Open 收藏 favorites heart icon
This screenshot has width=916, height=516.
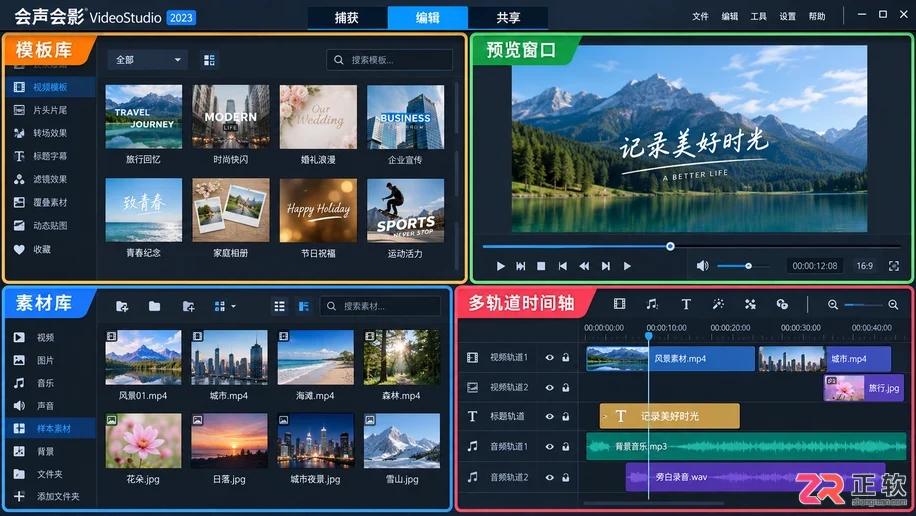(x=19, y=250)
